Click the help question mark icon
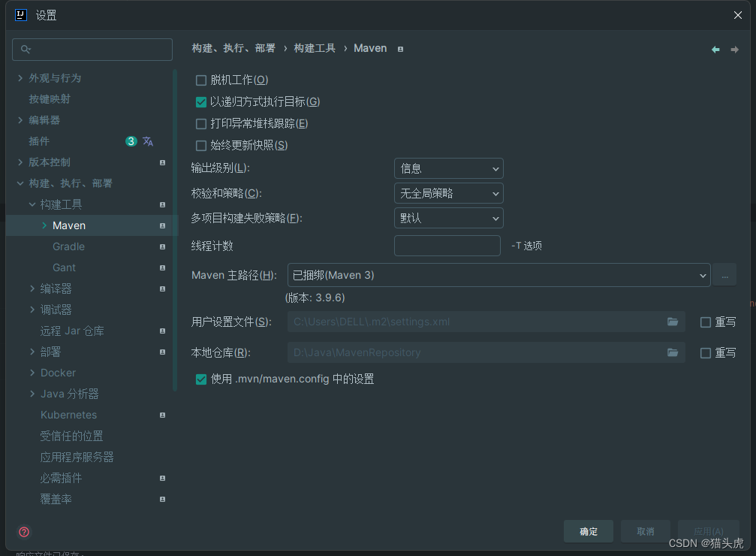Viewport: 756px width, 556px height. click(24, 532)
